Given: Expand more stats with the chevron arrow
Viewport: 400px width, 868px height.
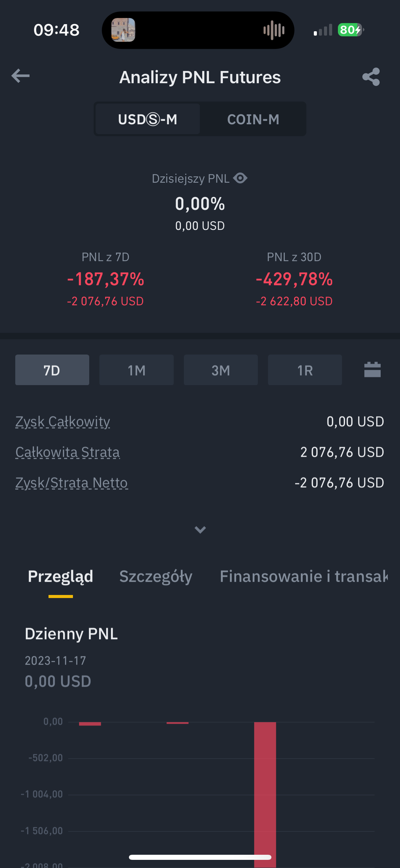Looking at the screenshot, I should (x=200, y=529).
